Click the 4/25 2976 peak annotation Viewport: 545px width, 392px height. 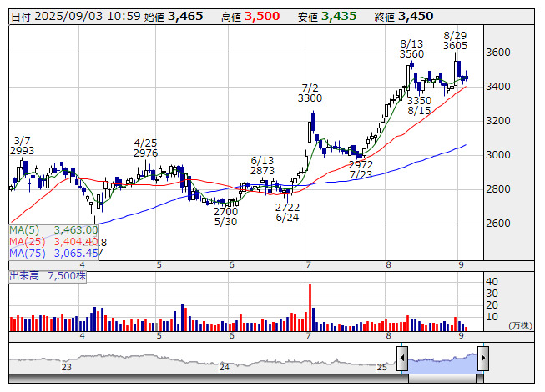coord(145,148)
